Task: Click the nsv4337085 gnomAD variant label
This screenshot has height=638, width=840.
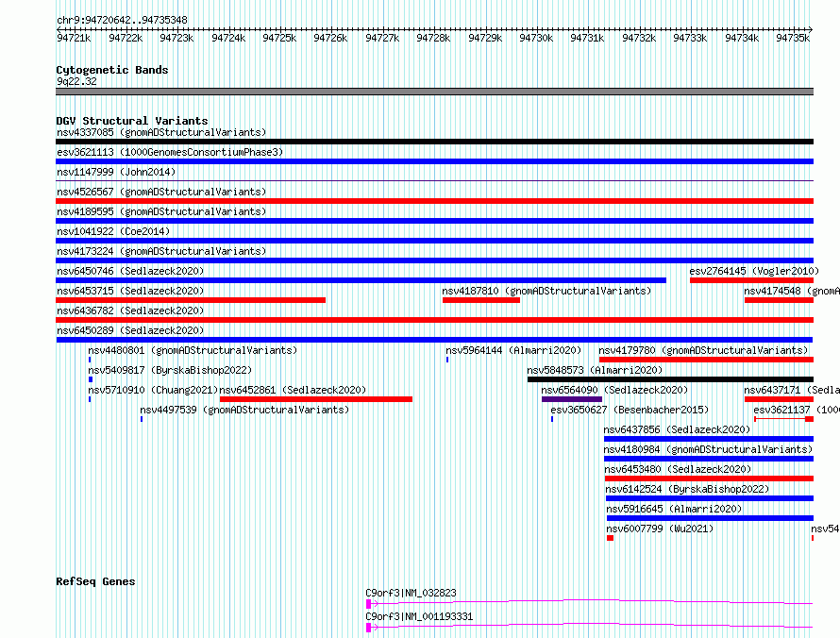Action: pyautogui.click(x=161, y=132)
